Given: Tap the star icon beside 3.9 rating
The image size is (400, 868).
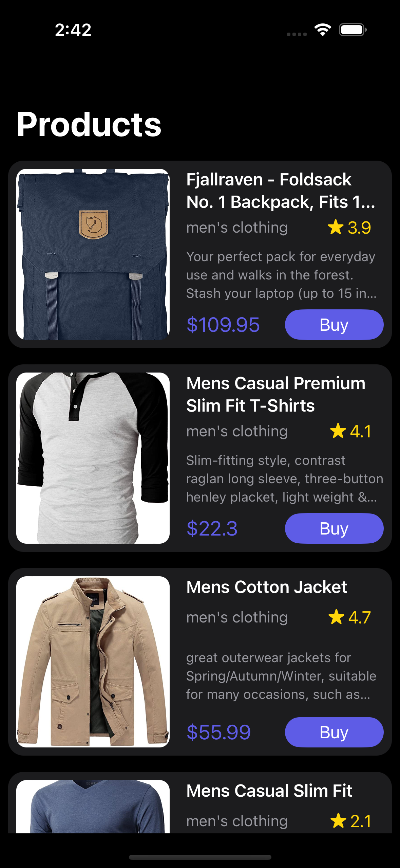Looking at the screenshot, I should (x=336, y=227).
